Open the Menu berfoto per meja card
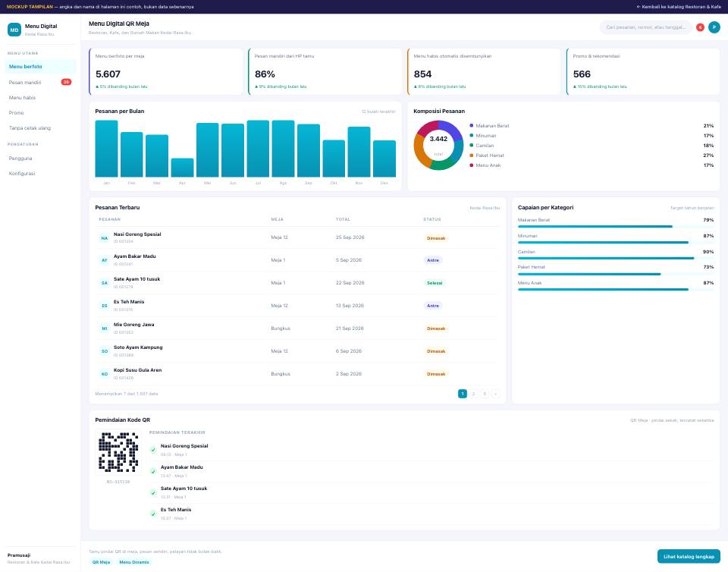This screenshot has height=572, width=728. (166, 71)
